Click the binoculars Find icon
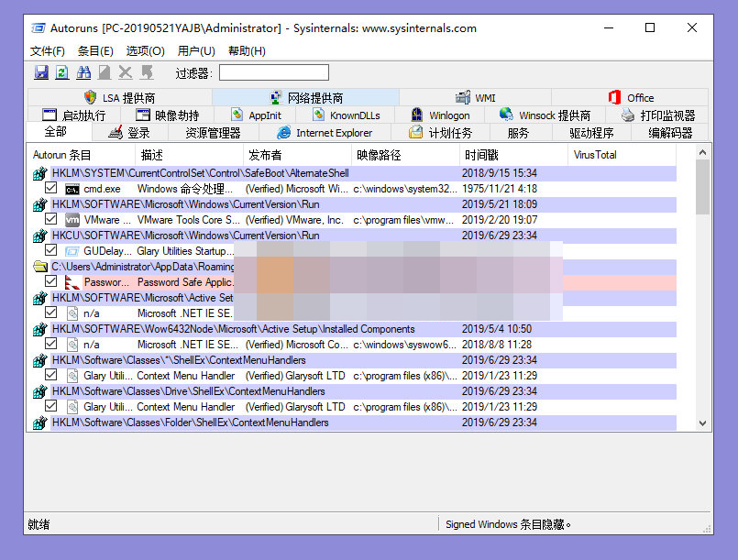The image size is (738, 560). point(83,72)
